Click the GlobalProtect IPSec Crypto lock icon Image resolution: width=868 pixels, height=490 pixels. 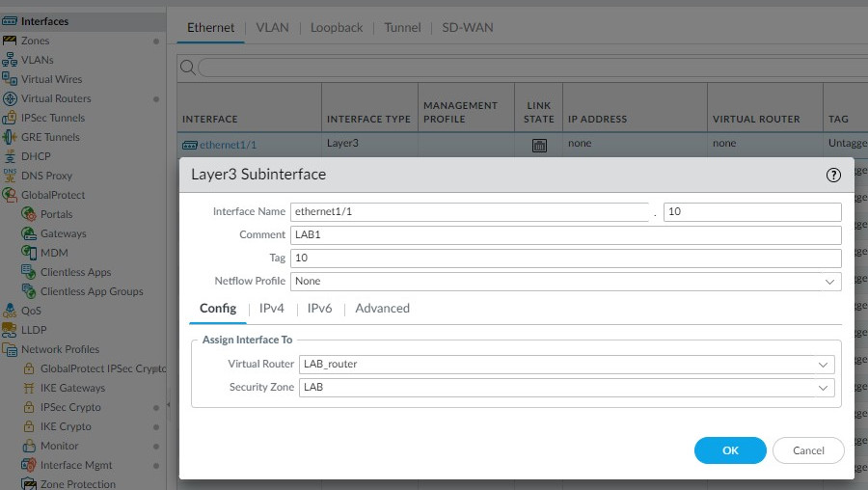coord(29,368)
